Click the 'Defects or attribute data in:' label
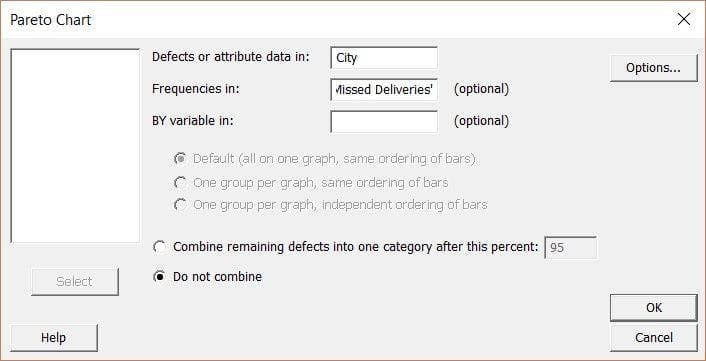 (x=231, y=57)
